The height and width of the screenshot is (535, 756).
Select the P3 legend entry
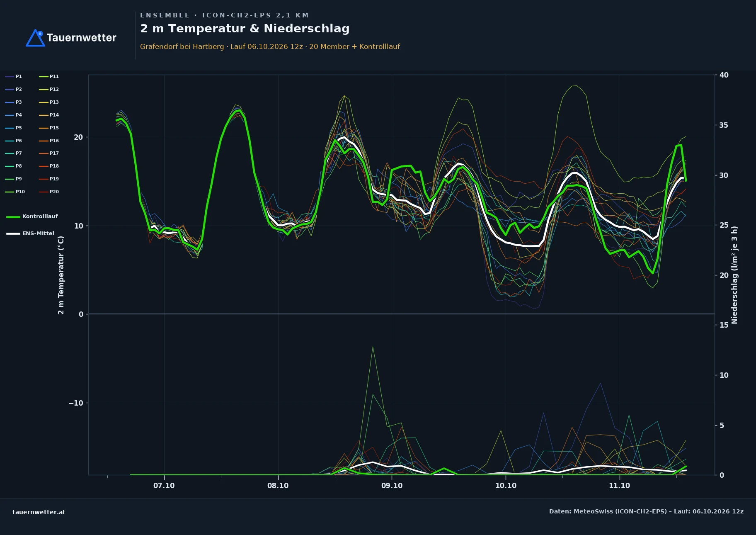click(x=13, y=102)
